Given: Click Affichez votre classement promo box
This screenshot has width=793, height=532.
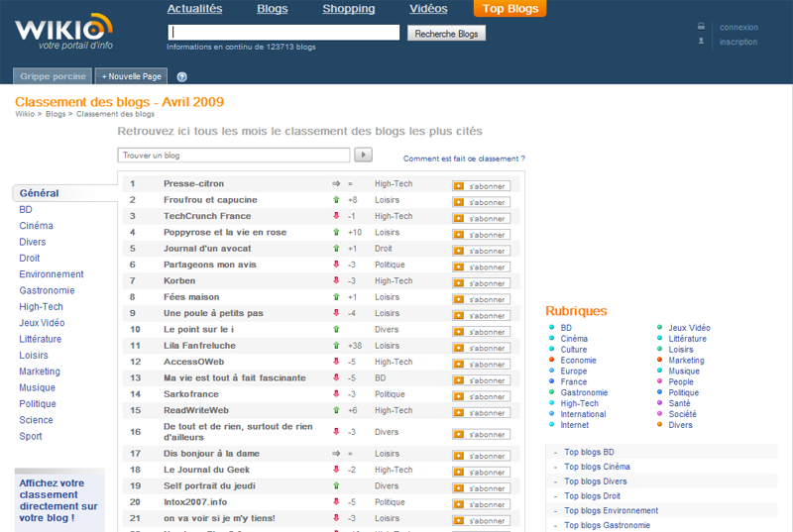Looking at the screenshot, I should click(x=59, y=500).
